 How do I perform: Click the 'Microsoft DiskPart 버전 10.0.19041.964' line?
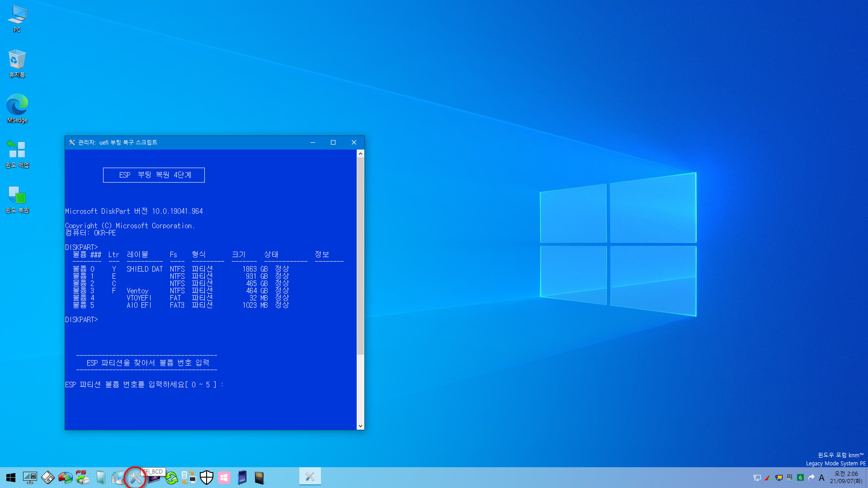tap(134, 211)
